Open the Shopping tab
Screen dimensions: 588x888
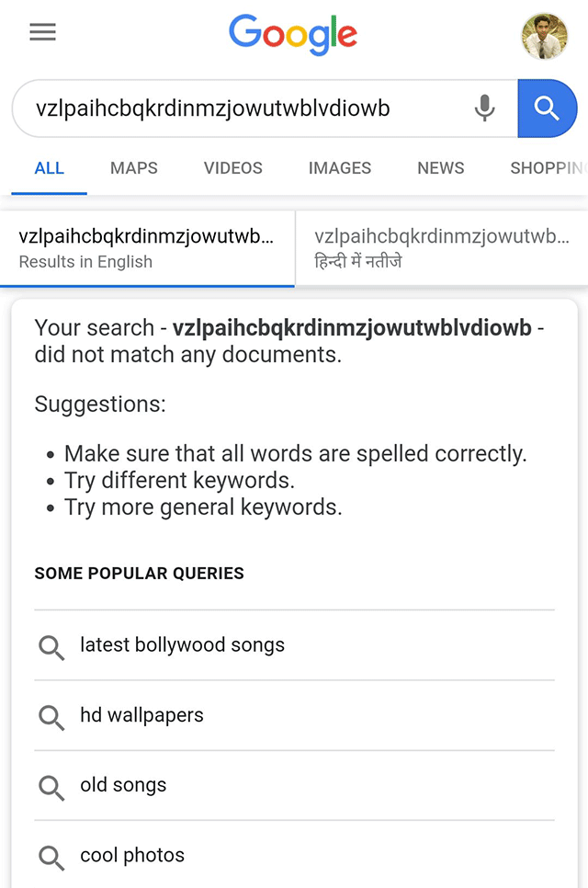[x=548, y=168]
